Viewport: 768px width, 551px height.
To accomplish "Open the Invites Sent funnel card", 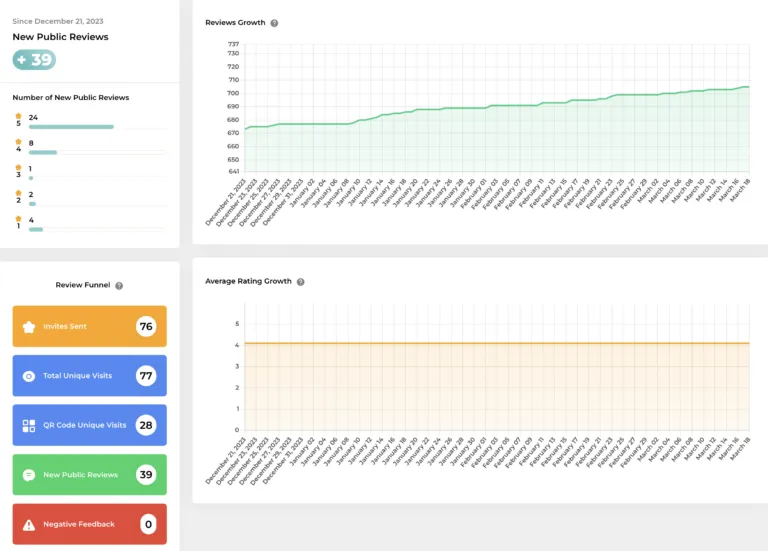I will pyautogui.click(x=90, y=326).
